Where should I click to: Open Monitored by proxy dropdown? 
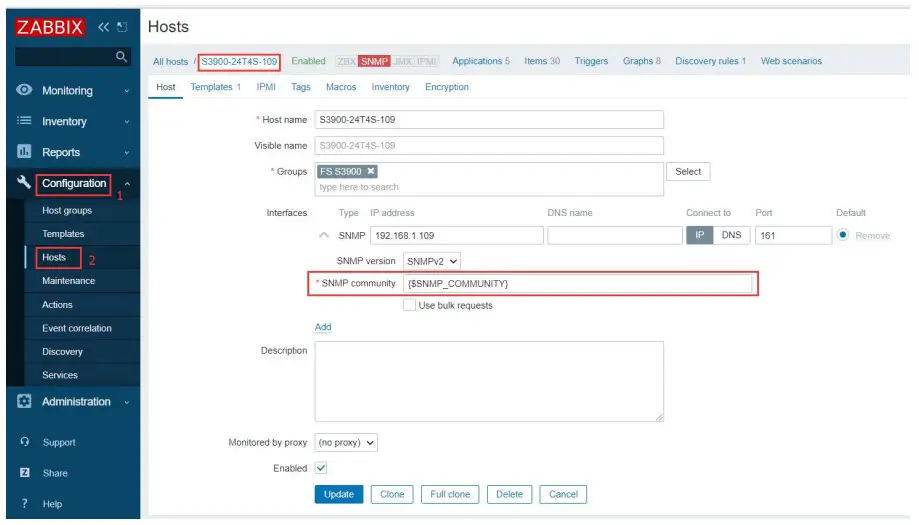point(346,442)
